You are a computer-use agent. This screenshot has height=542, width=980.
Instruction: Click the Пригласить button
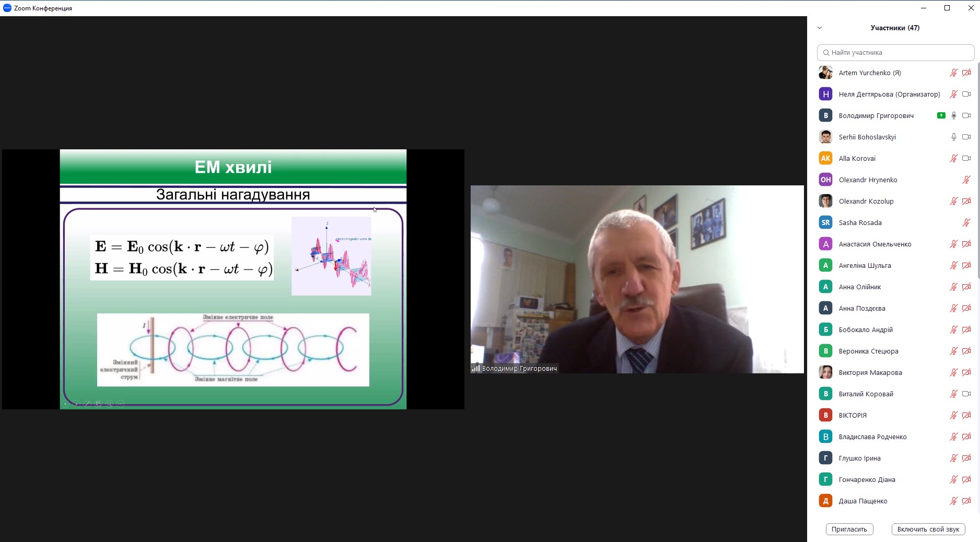[x=849, y=529]
